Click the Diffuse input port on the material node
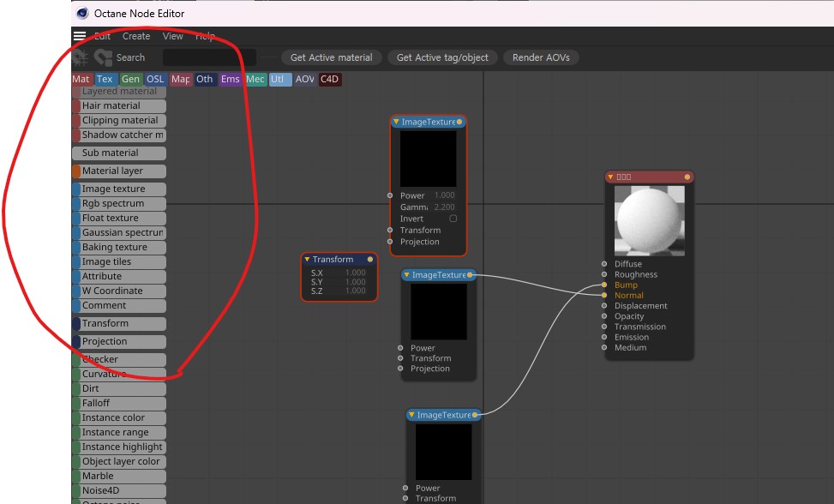The height and width of the screenshot is (504, 834). [604, 264]
